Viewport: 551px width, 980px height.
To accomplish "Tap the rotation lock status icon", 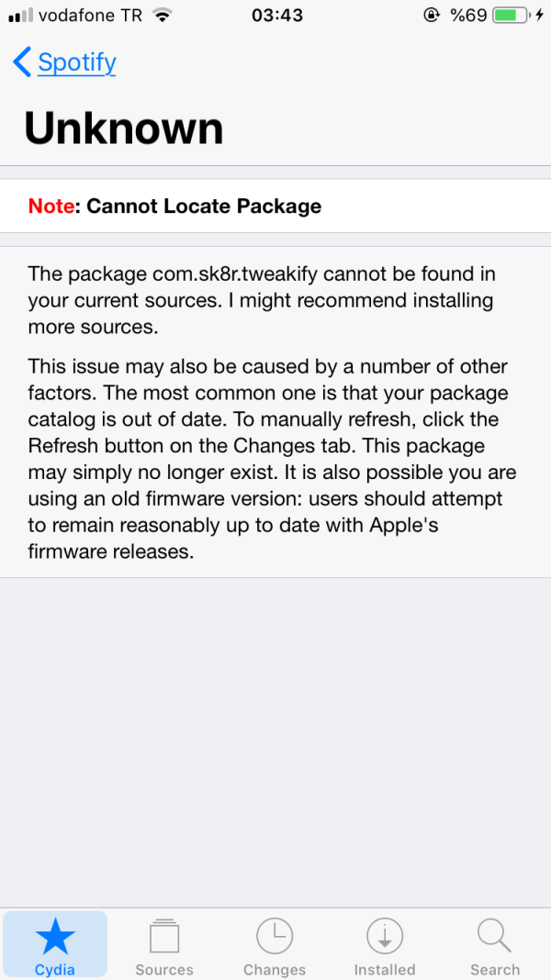I will pyautogui.click(x=431, y=16).
